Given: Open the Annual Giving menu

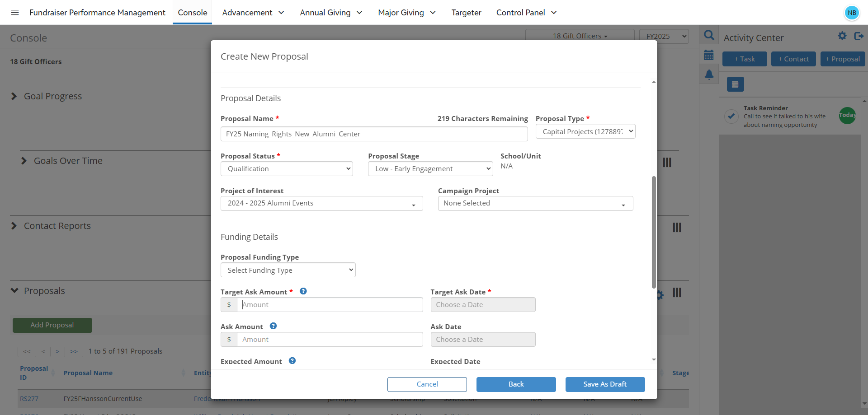Looking at the screenshot, I should coord(331,13).
